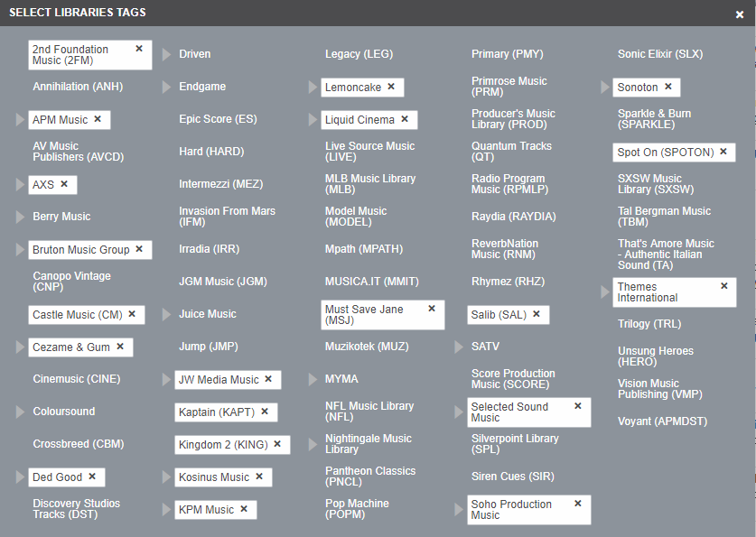Remove the Kingdom 2 (KING) tag

(277, 444)
